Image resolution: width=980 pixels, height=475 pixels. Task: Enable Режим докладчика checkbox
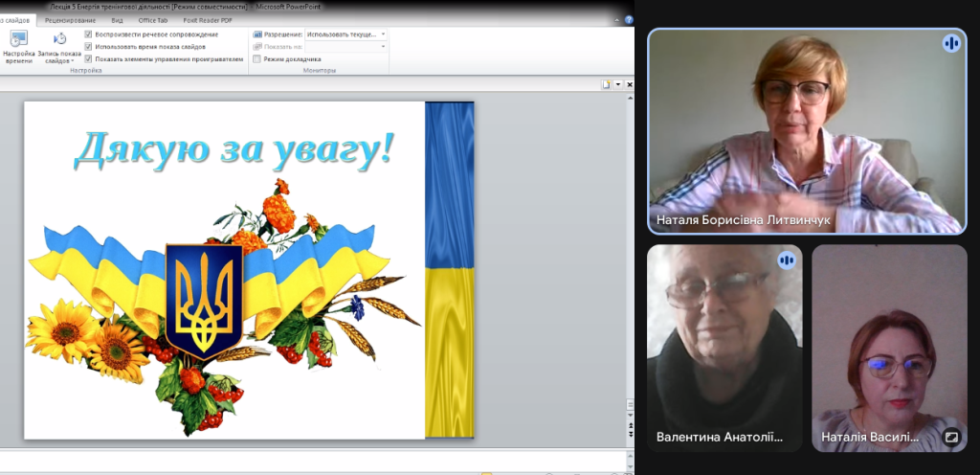click(x=256, y=58)
